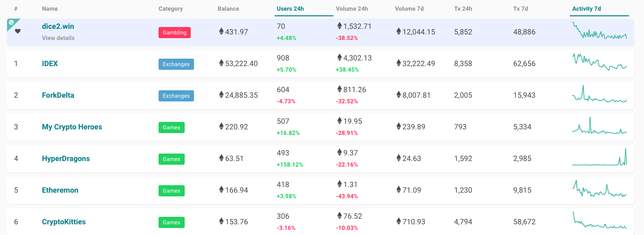The image size is (644, 235).
Task: Click Exchanges tag in ForkDelta row
Action: click(176, 96)
